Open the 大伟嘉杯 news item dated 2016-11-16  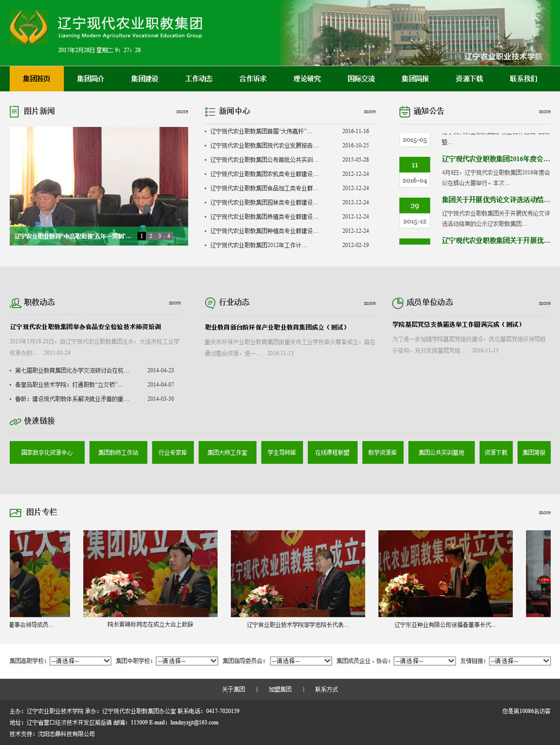(x=261, y=131)
